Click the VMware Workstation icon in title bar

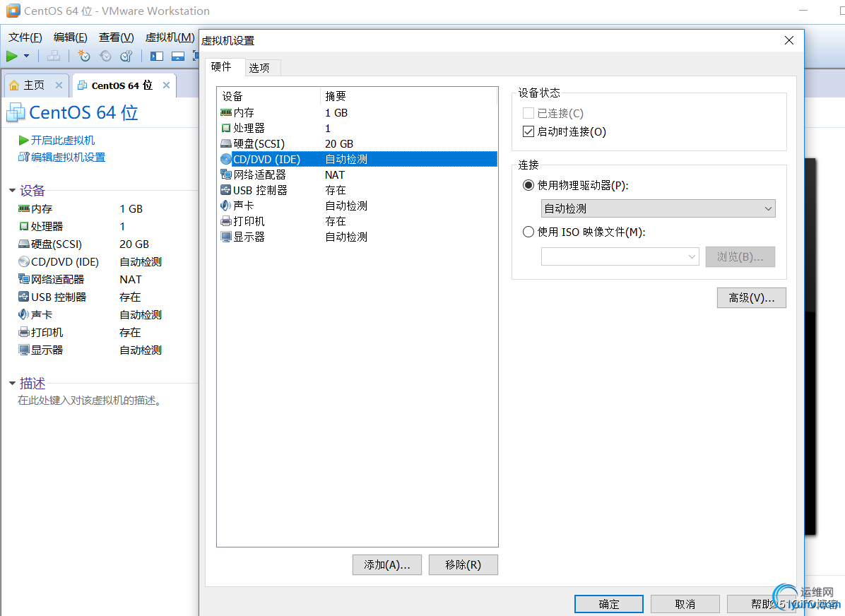coord(13,11)
